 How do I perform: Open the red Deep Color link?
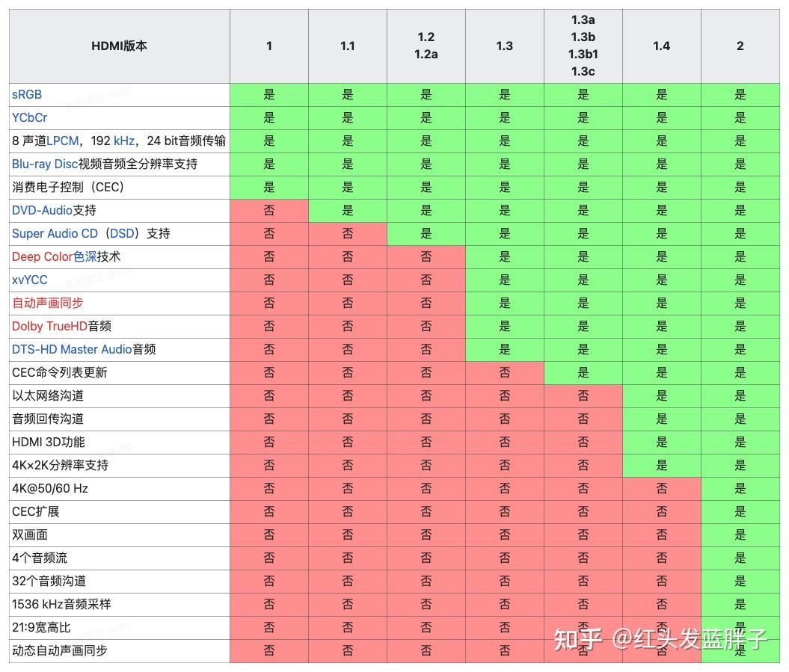coord(43,256)
